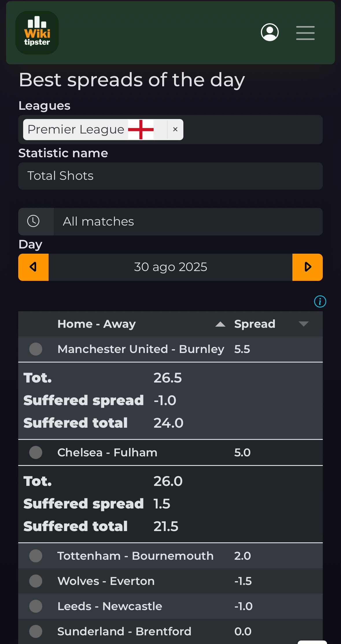341x644 pixels.
Task: Click the 30 ago 2025 date field
Action: [x=170, y=267]
